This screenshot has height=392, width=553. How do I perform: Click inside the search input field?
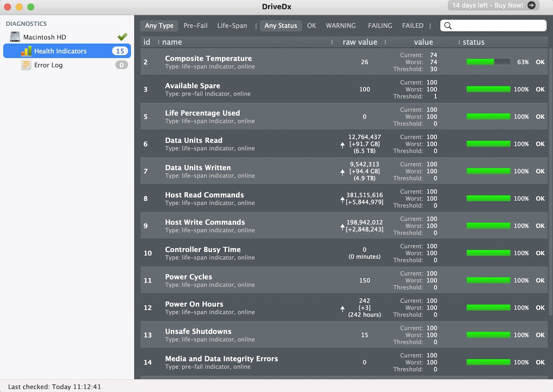498,26
